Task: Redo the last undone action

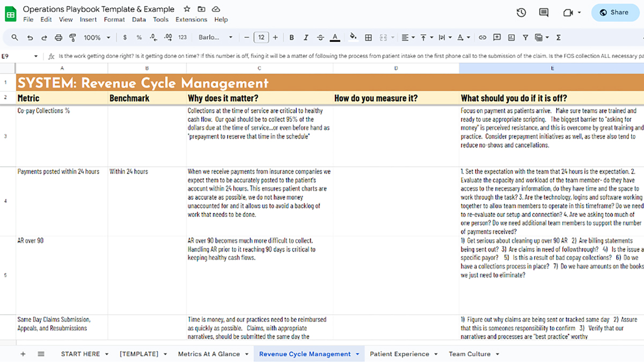Action: (44, 38)
